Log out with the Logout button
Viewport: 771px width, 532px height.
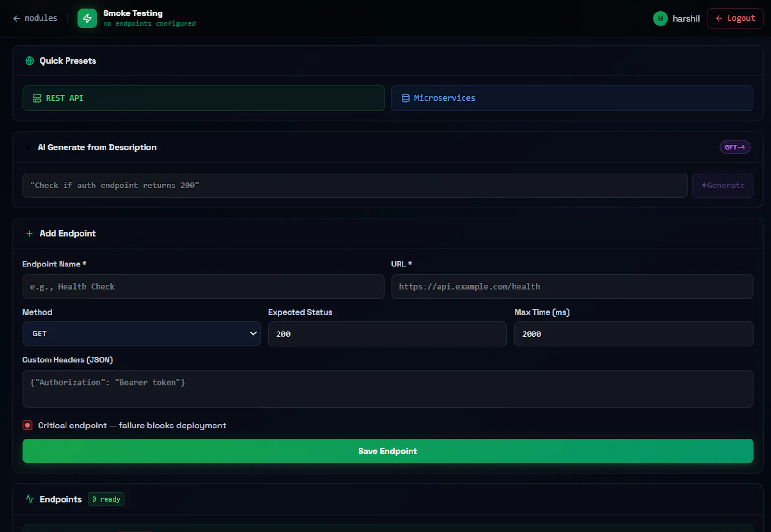coord(735,18)
